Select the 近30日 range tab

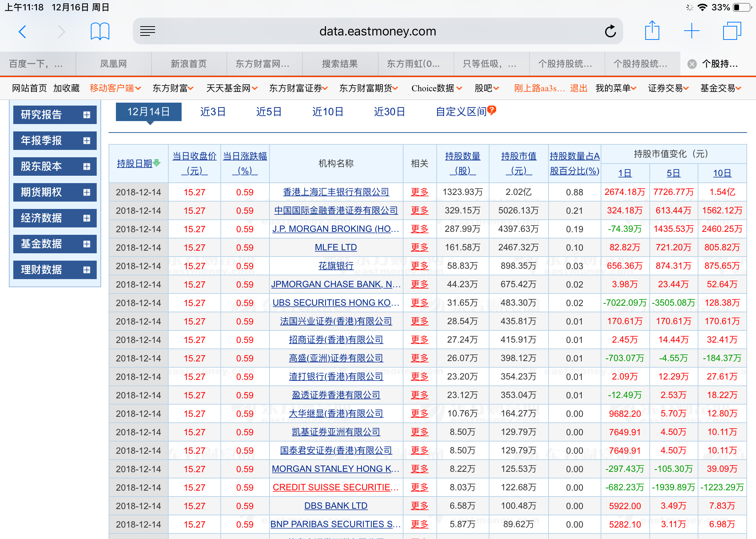(389, 112)
